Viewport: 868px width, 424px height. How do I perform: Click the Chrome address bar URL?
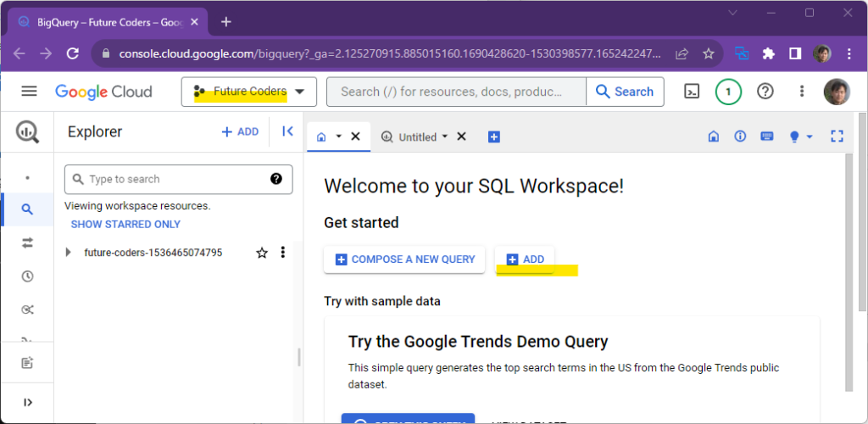[389, 53]
